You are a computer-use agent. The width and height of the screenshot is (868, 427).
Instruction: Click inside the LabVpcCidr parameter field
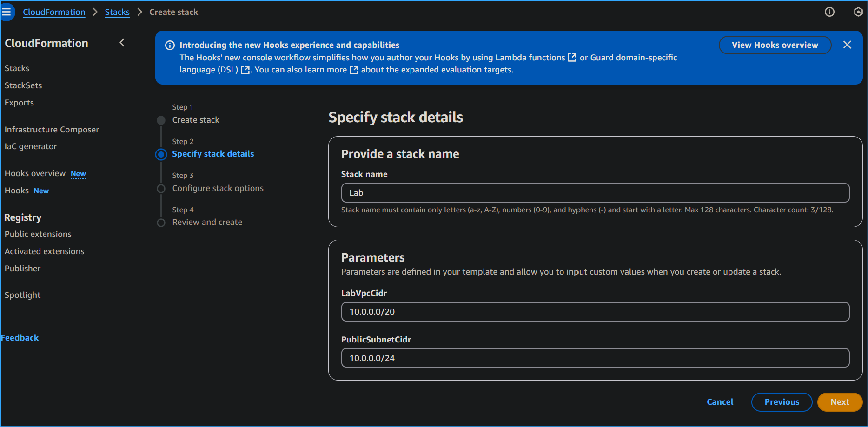click(x=595, y=312)
